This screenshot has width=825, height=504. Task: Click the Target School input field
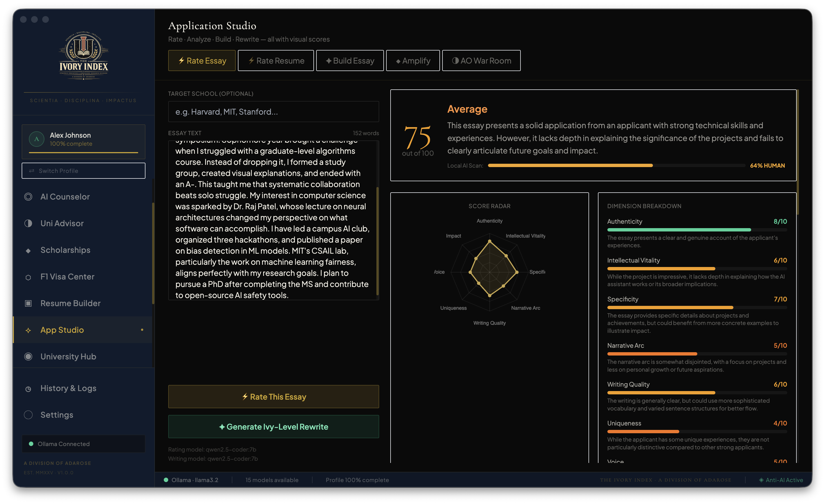click(273, 112)
